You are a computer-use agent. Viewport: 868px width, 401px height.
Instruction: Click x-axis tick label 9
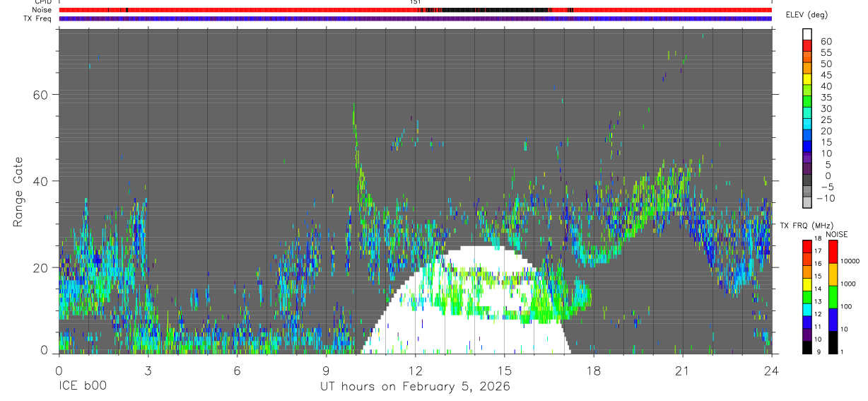coord(326,370)
